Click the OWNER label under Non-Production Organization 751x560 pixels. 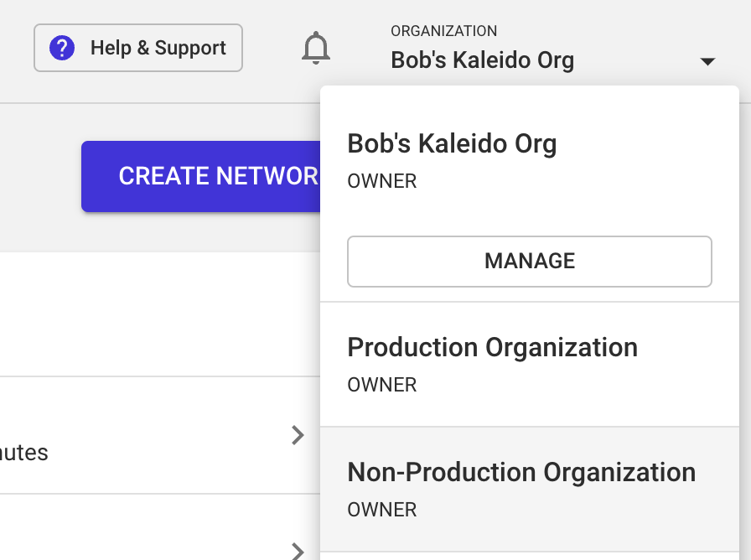pyautogui.click(x=381, y=510)
